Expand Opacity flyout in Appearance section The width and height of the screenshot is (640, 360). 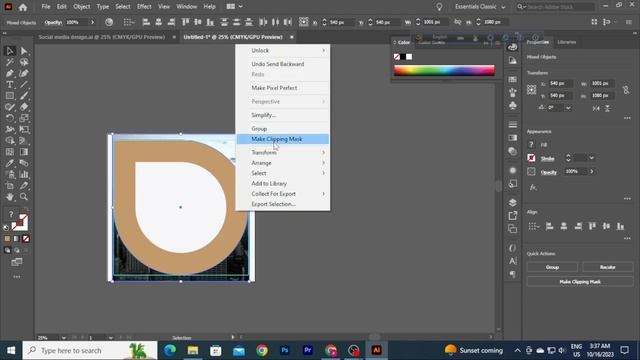tap(592, 171)
